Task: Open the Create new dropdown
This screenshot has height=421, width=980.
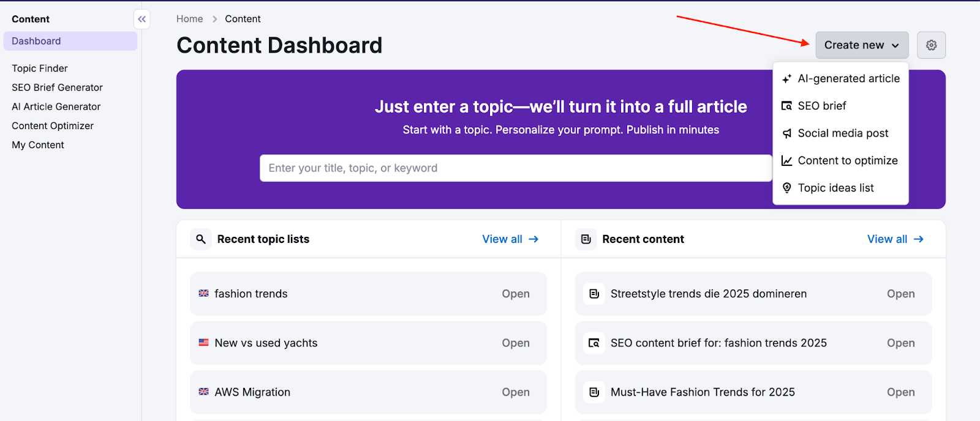Action: [861, 45]
